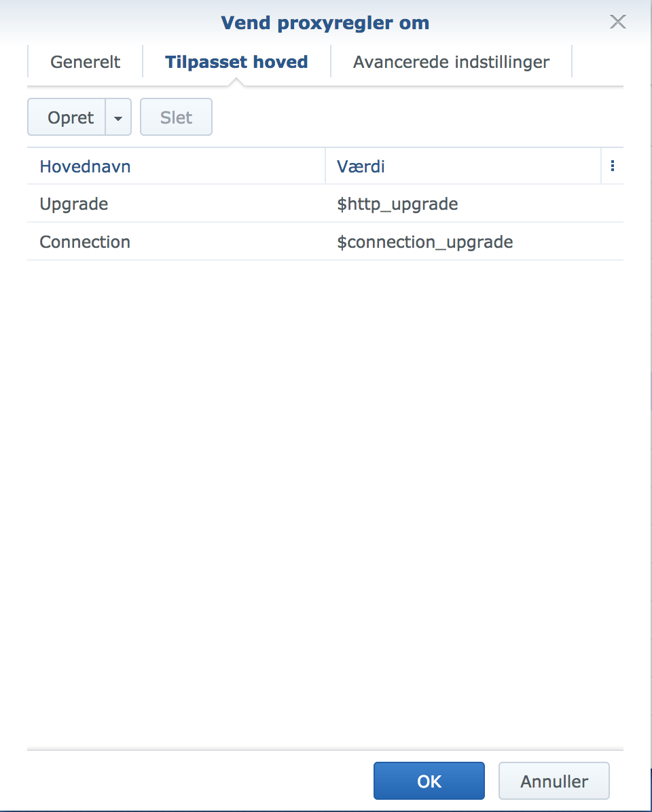Switch to the Generelt tab
This screenshot has height=812, width=652.
[84, 61]
